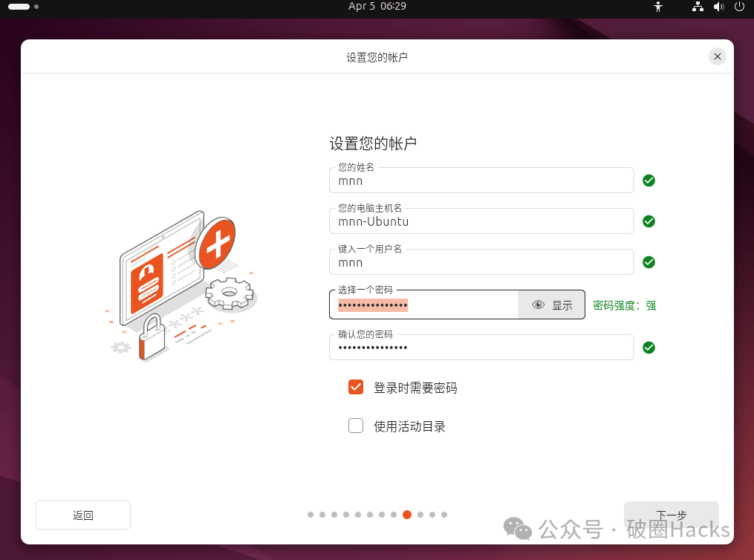This screenshot has width=754, height=560.
Task: Click the green checkmark beside username field
Action: (649, 262)
